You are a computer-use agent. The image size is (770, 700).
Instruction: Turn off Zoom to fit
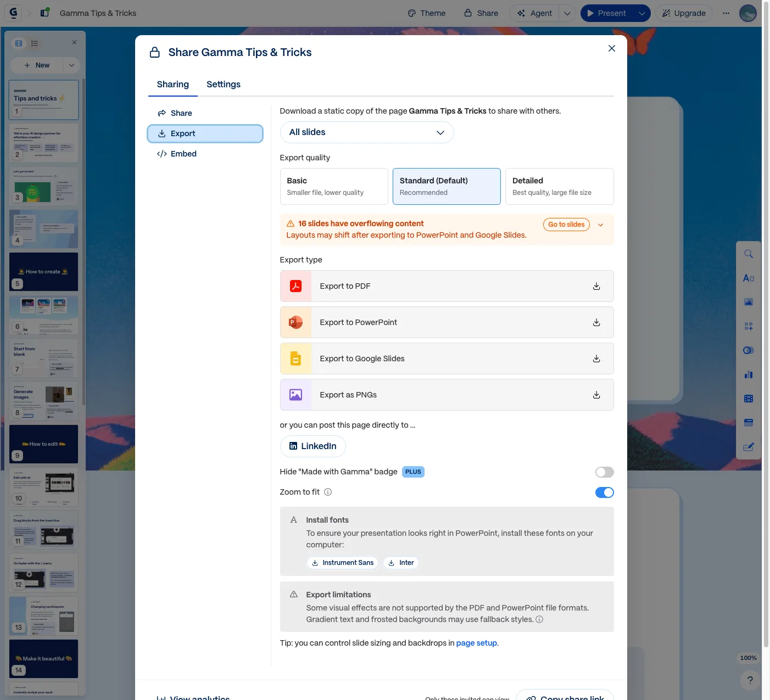(604, 492)
